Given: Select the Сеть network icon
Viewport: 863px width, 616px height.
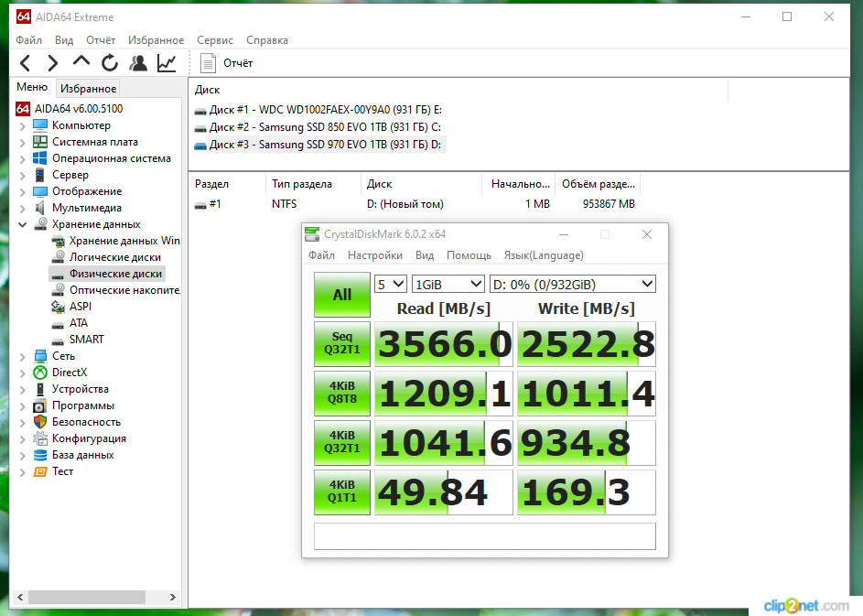Looking at the screenshot, I should tap(40, 356).
